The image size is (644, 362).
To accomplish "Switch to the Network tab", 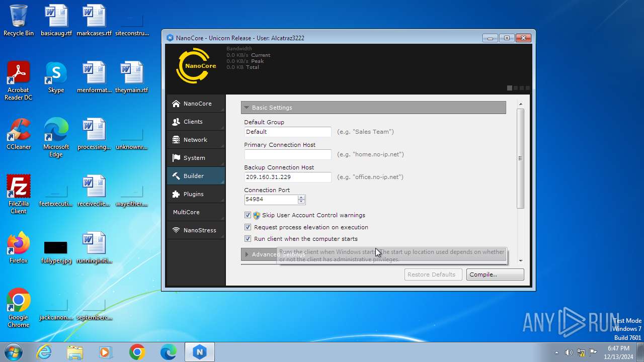I will point(196,140).
